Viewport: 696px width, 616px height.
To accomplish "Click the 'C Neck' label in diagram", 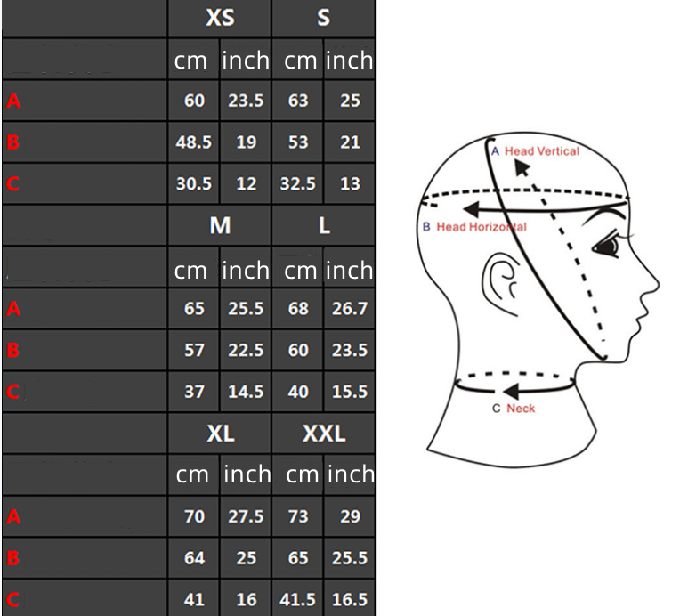I will pyautogui.click(x=514, y=409).
